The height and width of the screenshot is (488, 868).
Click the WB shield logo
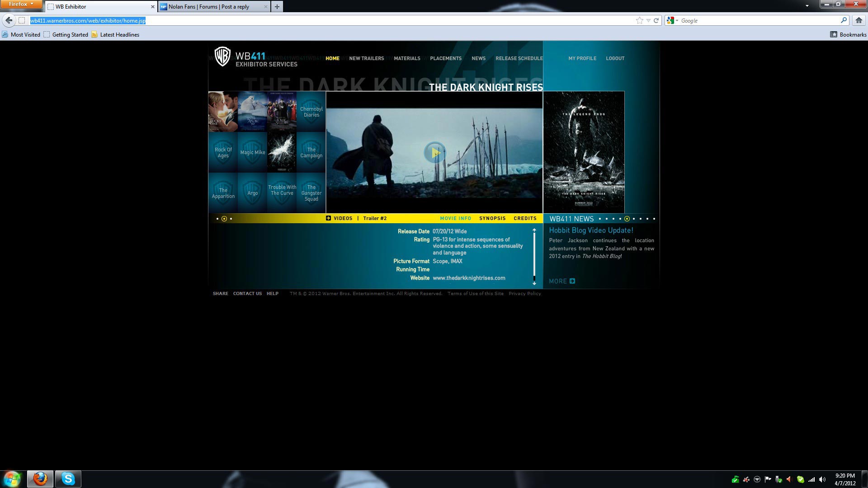pos(222,56)
